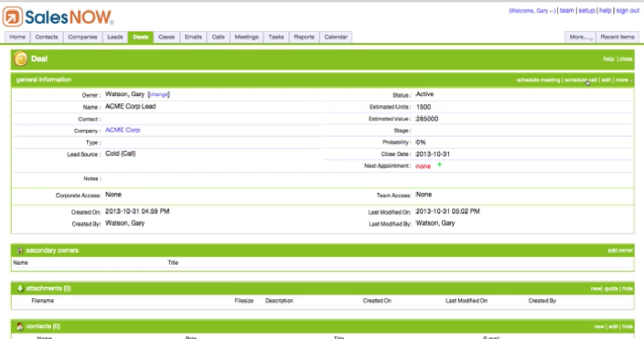
Task: Click the Lead Source Cold {Call} value
Action: pyautogui.click(x=121, y=154)
